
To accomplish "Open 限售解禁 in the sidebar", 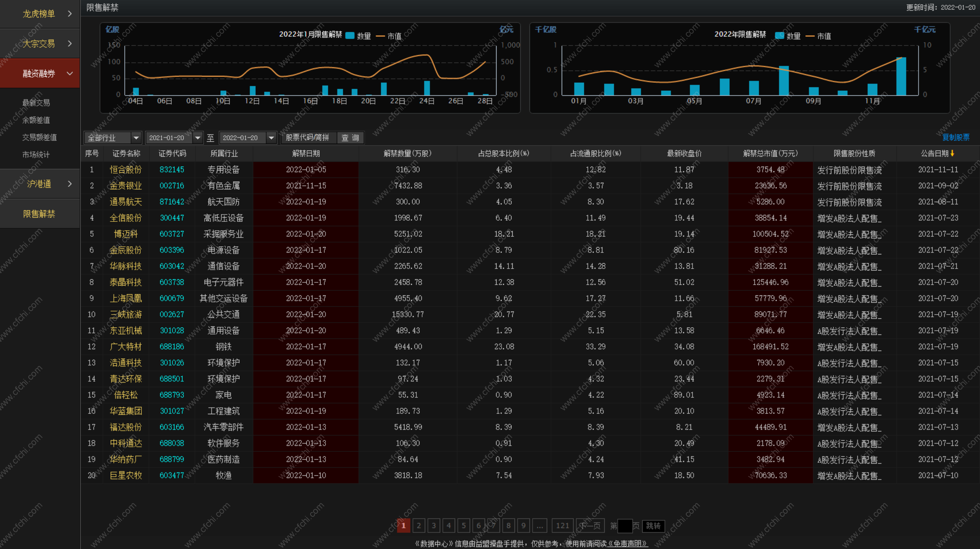I will [x=39, y=214].
